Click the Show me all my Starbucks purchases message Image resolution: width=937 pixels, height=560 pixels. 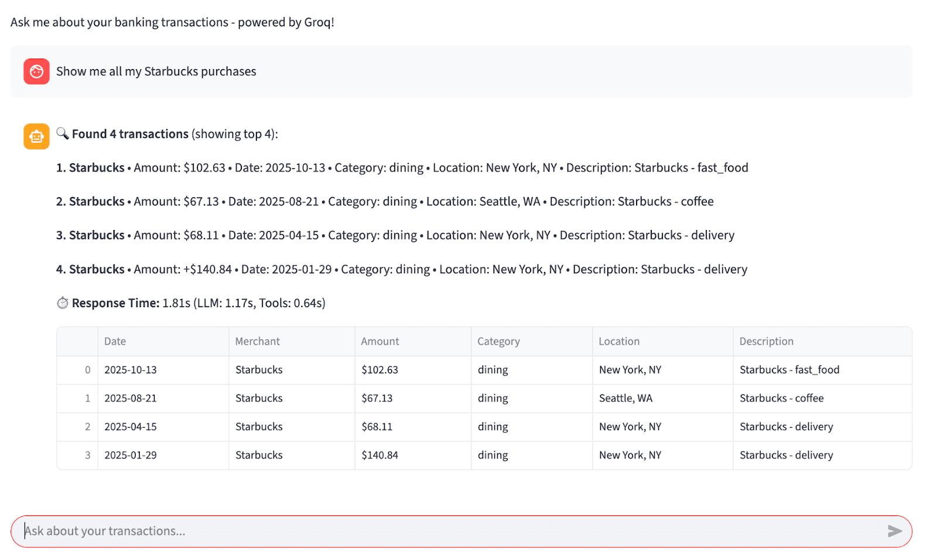point(156,71)
